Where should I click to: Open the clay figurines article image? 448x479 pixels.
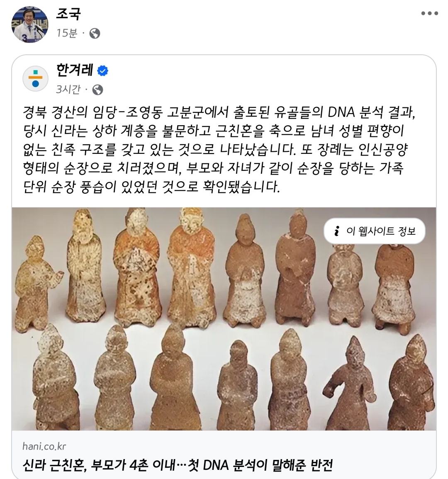(x=224, y=319)
